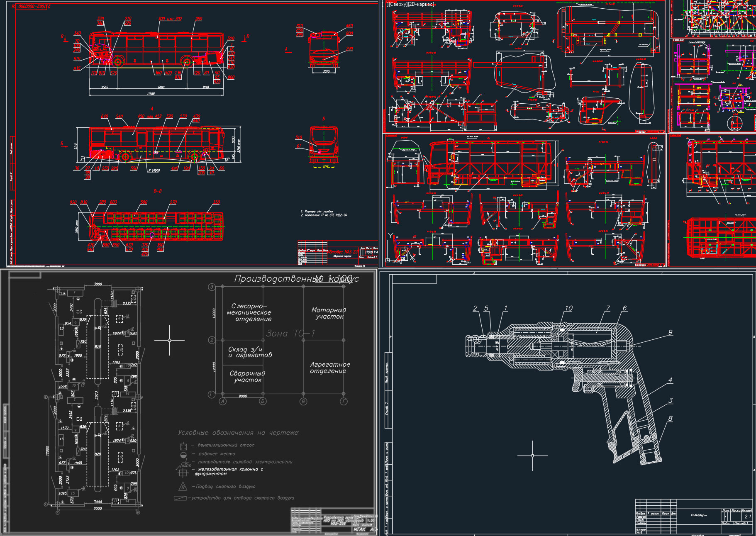Select 'Условные обозначения на чертеже' heading
756x536 pixels.
pyautogui.click(x=239, y=433)
